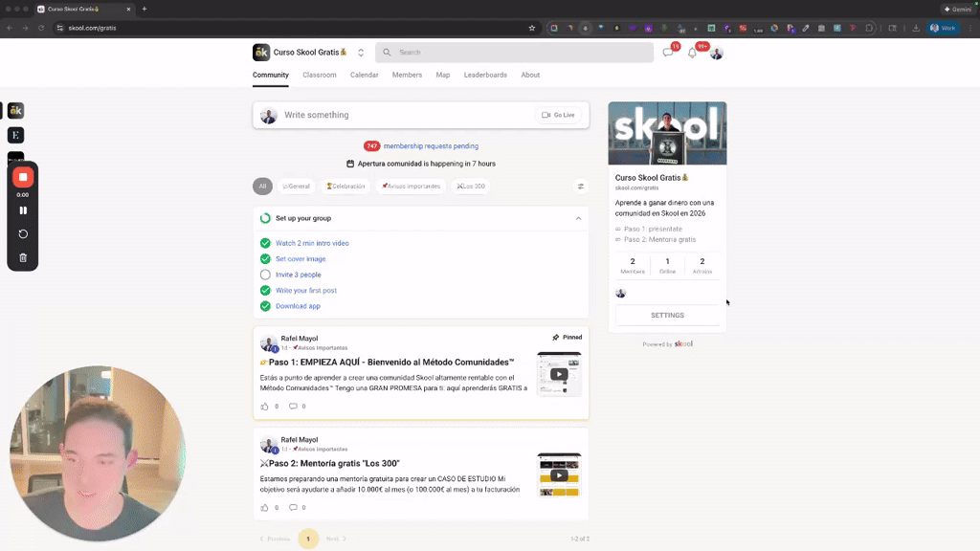Click into the Search field
The width and height of the screenshot is (980, 551).
point(514,53)
